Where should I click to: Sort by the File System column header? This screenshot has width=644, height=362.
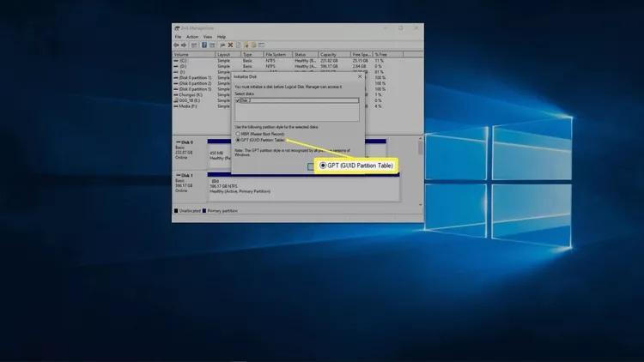(277, 54)
